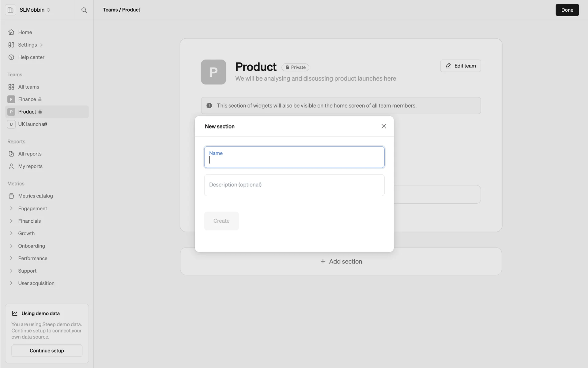Expand the Financials metrics category
588x368 pixels.
(11, 221)
